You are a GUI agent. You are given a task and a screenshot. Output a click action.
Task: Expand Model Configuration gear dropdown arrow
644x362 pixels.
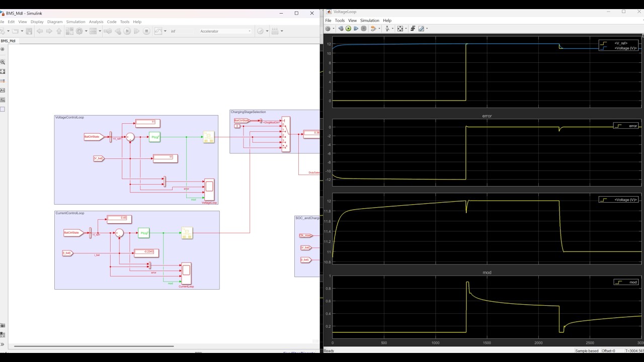86,31
